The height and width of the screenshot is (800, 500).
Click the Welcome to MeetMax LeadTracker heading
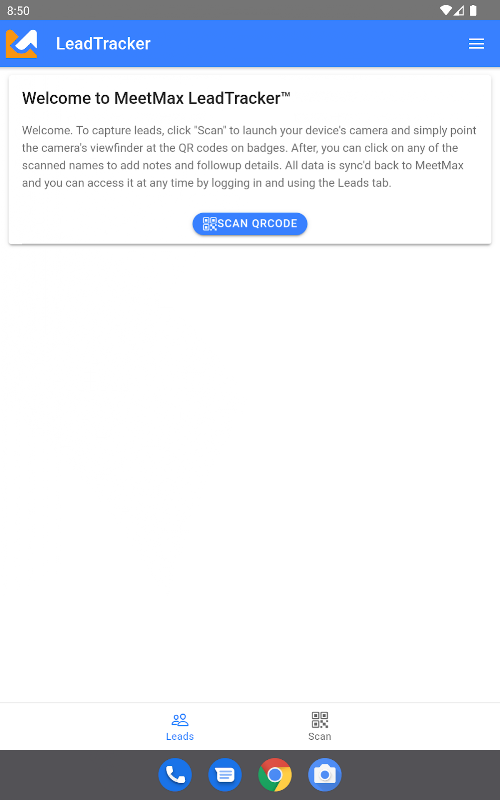point(156,98)
